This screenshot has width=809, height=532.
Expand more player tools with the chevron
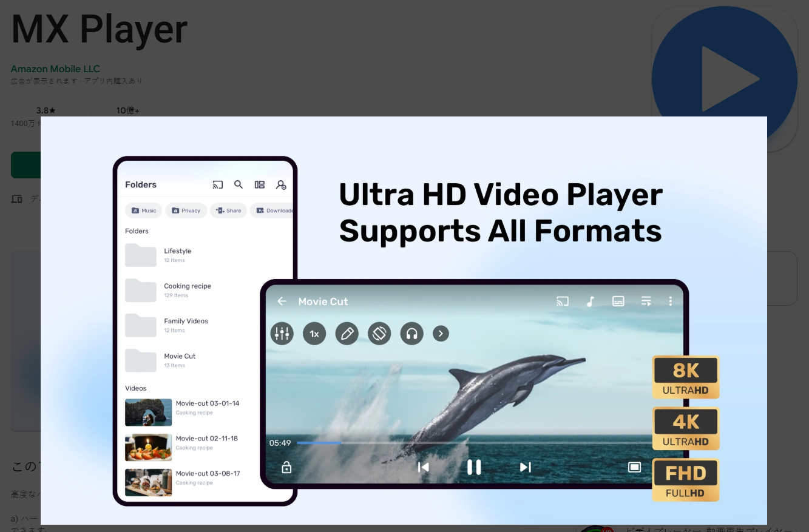[441, 334]
